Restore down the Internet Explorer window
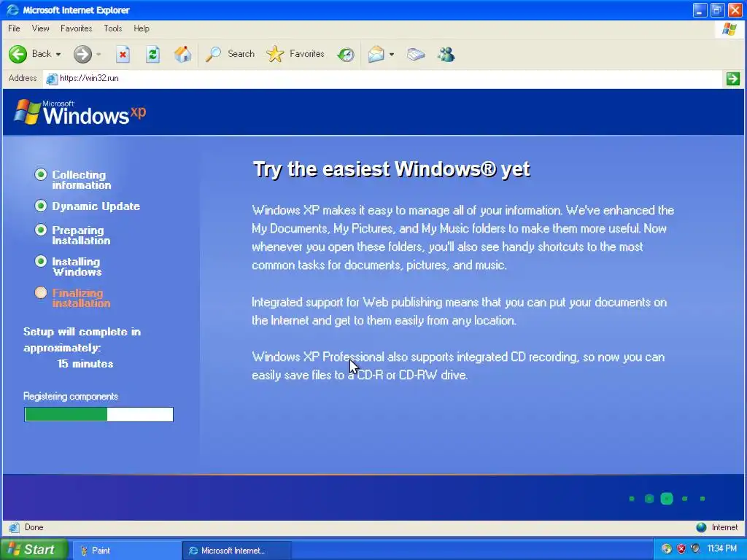Screen dimensions: 747x560 pyautogui.click(x=717, y=10)
